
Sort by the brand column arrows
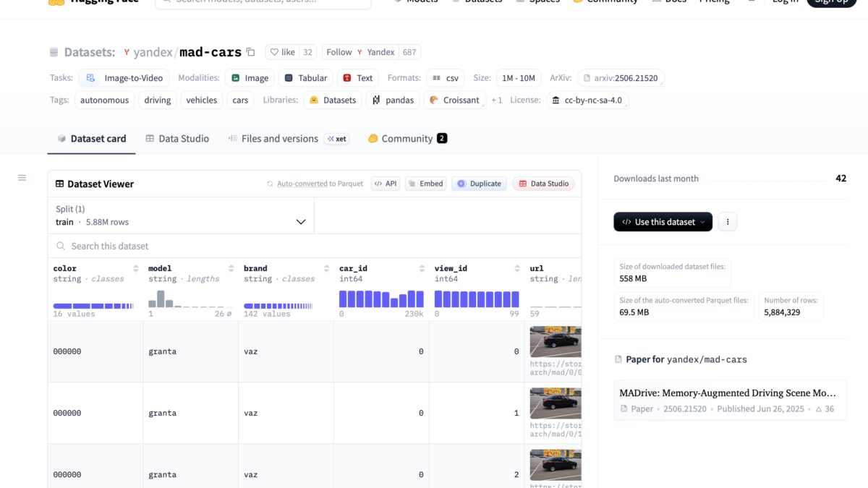(326, 269)
